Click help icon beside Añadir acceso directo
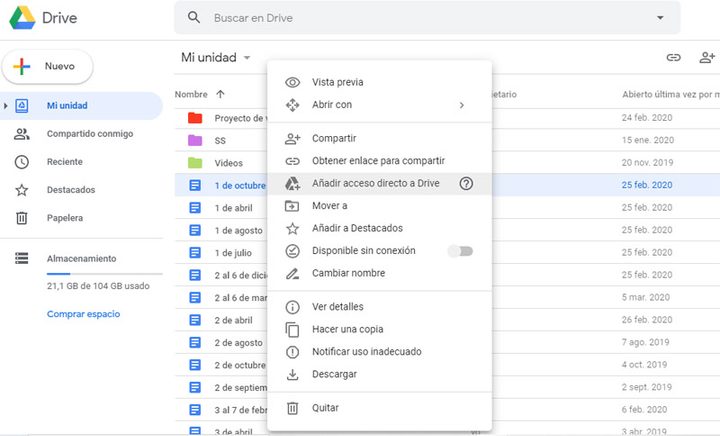The image size is (720, 436). click(466, 184)
